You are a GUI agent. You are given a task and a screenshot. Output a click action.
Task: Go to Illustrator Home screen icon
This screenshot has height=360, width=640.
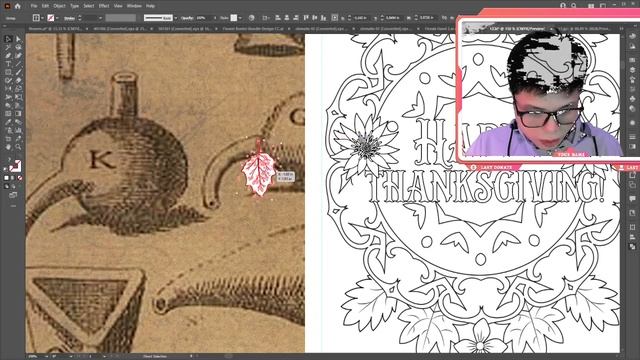point(18,6)
